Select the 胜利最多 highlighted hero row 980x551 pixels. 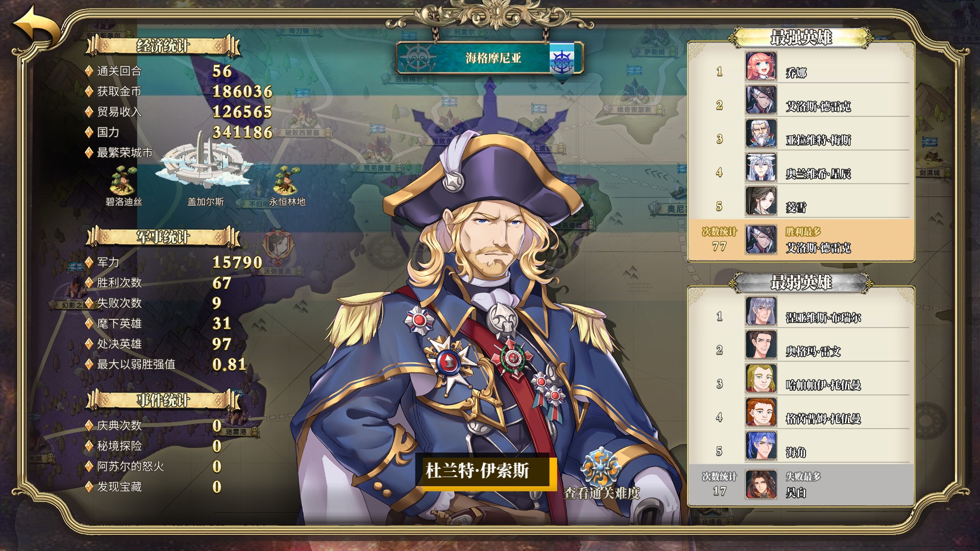(x=801, y=240)
